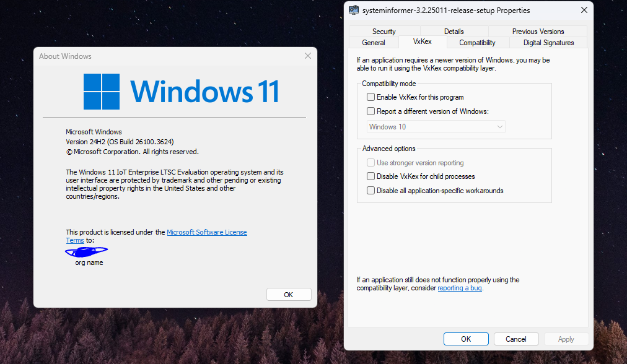Open the Digital Signatures tab

tap(549, 42)
